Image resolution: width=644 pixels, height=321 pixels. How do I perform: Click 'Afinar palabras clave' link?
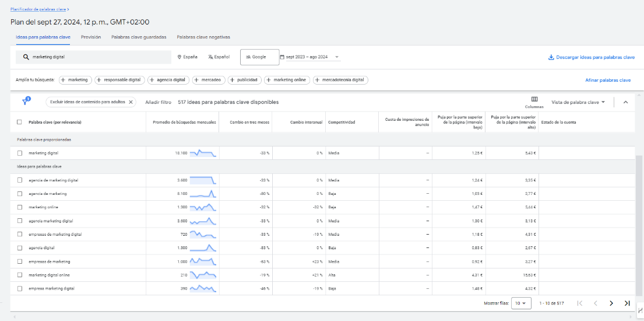click(x=608, y=81)
